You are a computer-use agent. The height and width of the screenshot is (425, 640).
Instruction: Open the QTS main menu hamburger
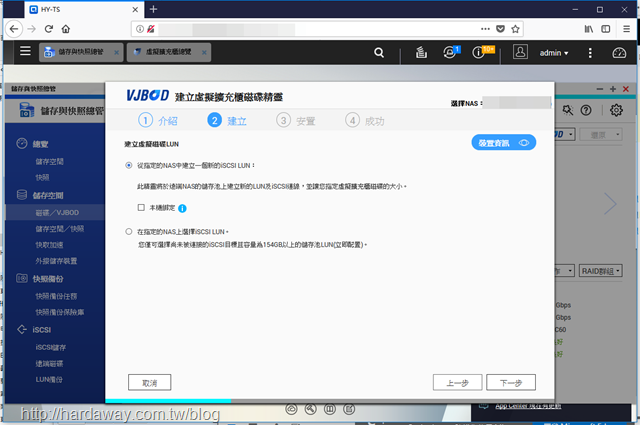[25, 51]
